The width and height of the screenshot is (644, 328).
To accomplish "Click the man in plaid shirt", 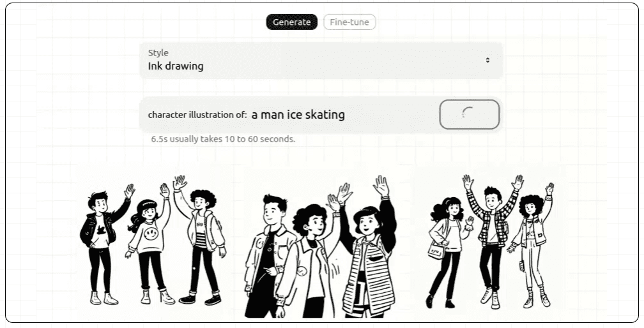I will (491, 236).
